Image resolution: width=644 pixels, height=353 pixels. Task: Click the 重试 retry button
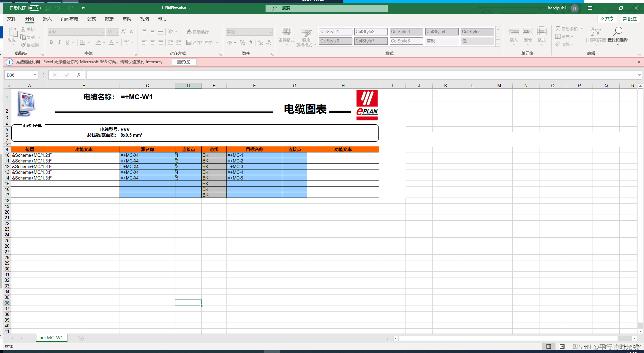pyautogui.click(x=184, y=62)
